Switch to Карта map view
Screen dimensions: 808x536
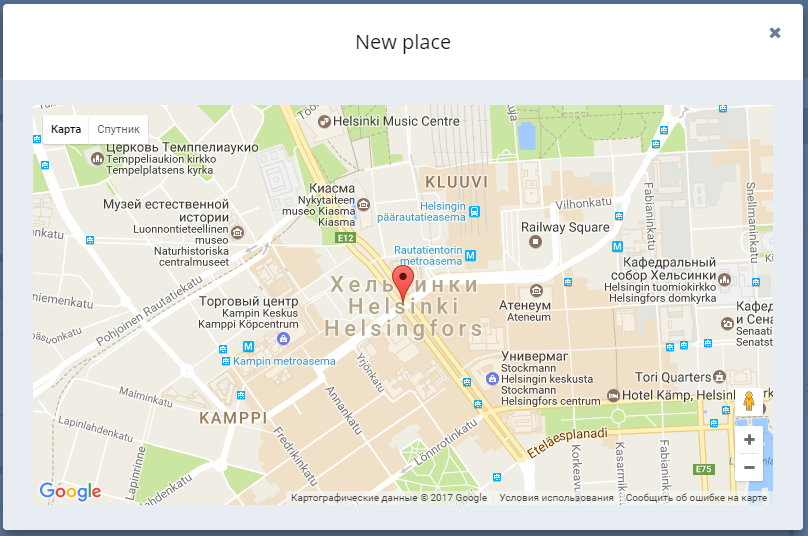(x=66, y=129)
